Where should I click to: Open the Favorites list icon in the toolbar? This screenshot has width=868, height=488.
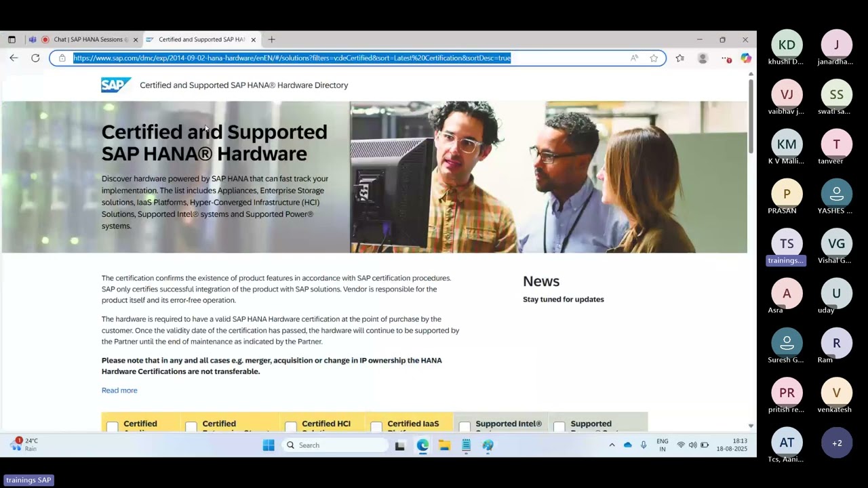pyautogui.click(x=680, y=58)
